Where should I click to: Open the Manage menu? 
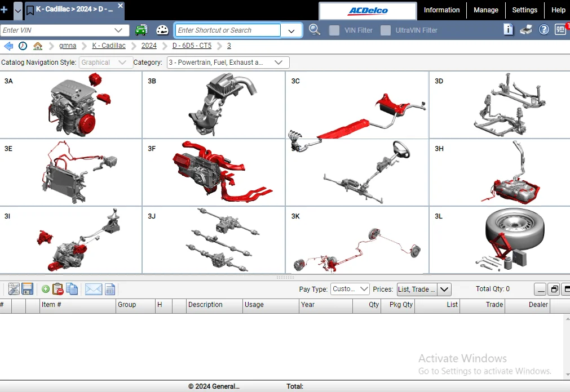click(x=485, y=10)
